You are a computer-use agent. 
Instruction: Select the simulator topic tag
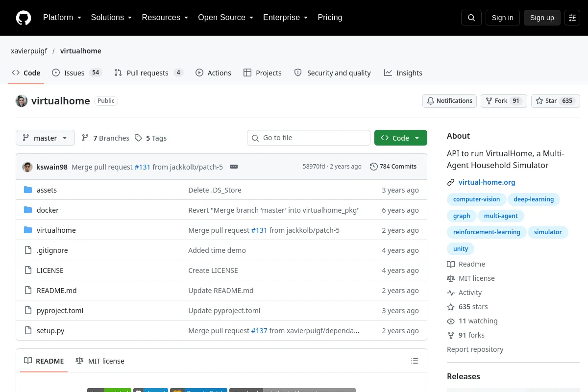pos(548,232)
